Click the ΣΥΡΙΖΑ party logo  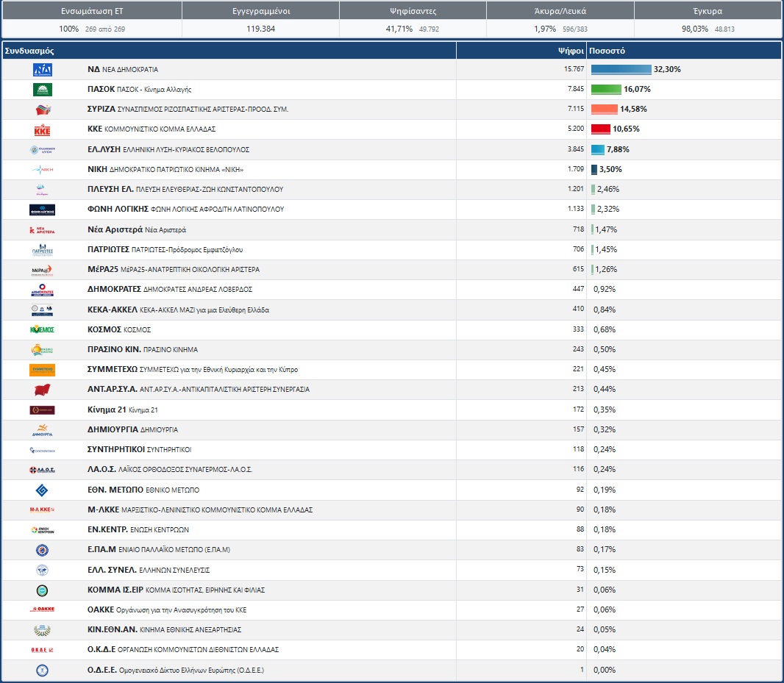[x=43, y=110]
